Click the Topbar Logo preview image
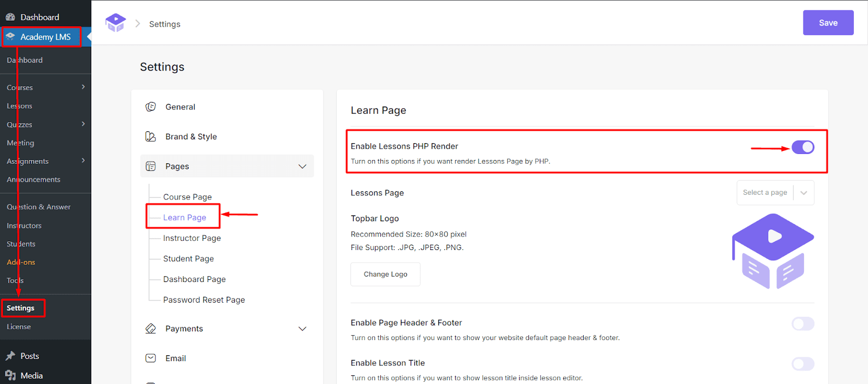Screen dimensions: 868x384 (x=773, y=251)
